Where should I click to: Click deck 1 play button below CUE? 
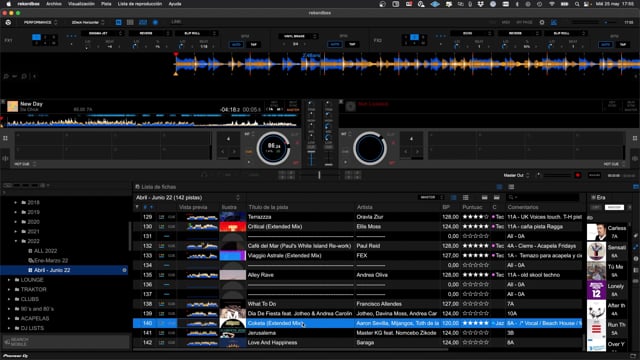(x=249, y=162)
